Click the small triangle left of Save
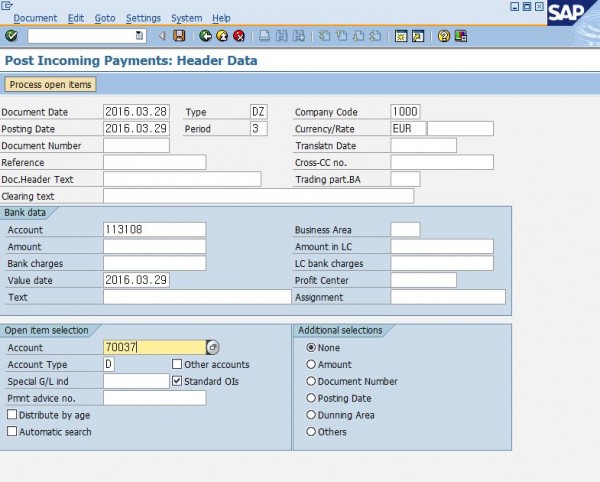The width and height of the screenshot is (600, 482). [x=162, y=36]
